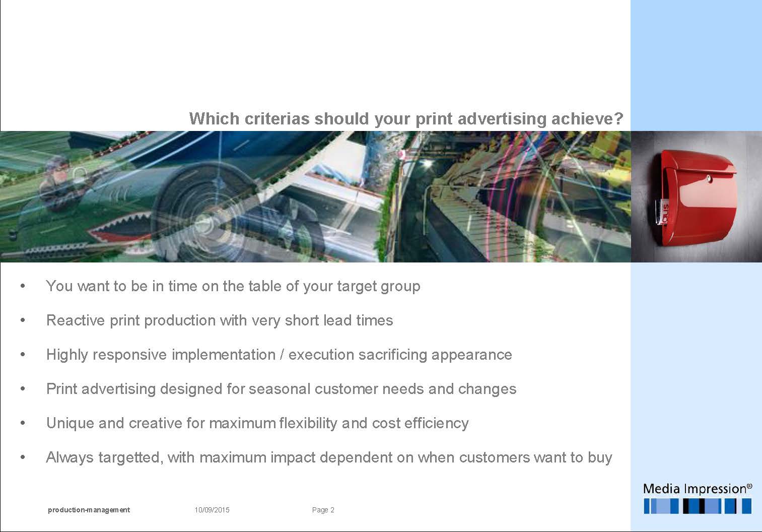Click the 'You want to be in time' line
Image resolution: width=762 pixels, height=532 pixels.
[233, 286]
